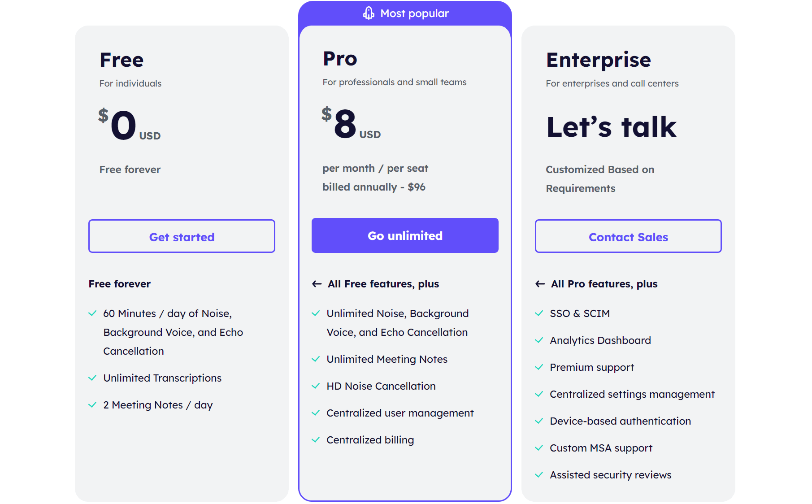Open the Contact Sales button
The image size is (812, 504).
(x=628, y=236)
